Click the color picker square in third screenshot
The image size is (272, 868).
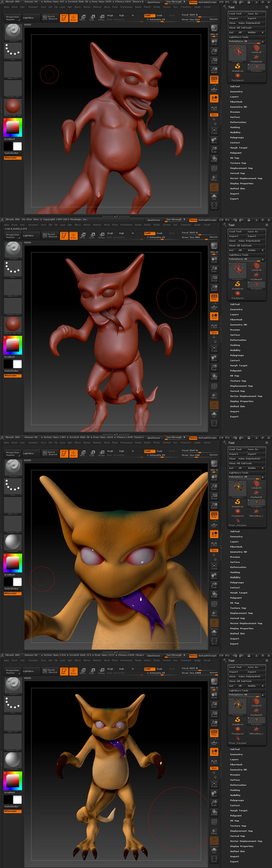pos(13,563)
